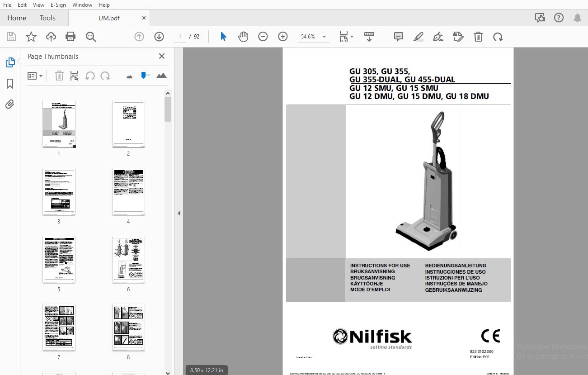Collapse the left pane with the arrow handle
Image resolution: width=588 pixels, height=375 pixels.
(179, 213)
